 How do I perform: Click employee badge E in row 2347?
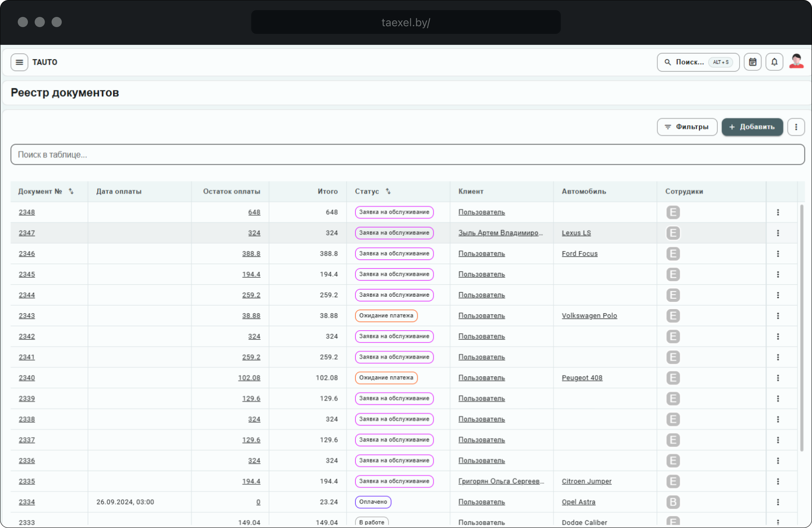click(673, 233)
